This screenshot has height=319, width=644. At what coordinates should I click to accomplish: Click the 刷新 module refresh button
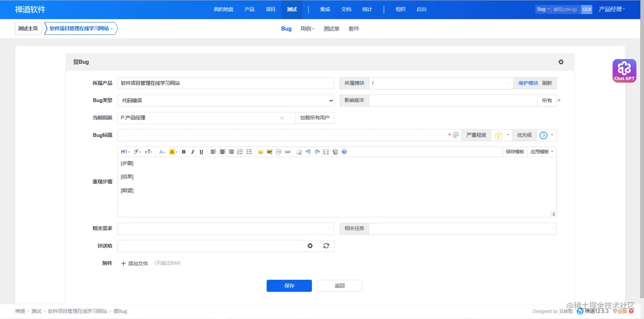tap(547, 83)
